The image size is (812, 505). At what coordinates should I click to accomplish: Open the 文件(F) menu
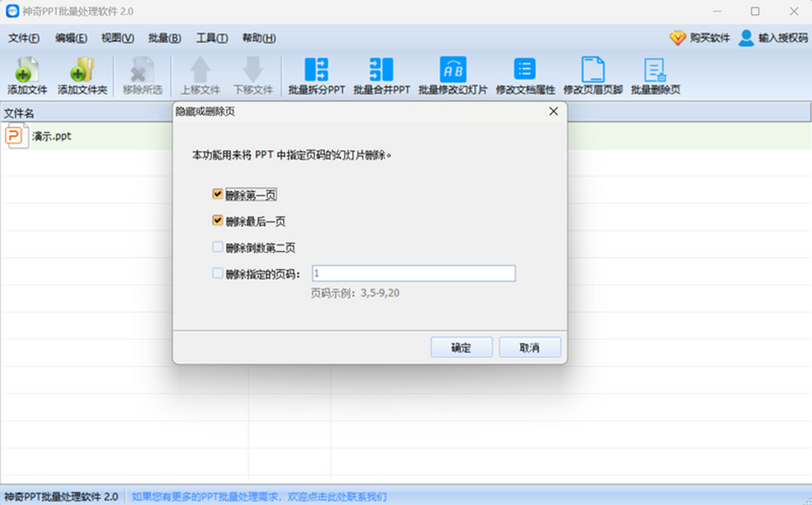pyautogui.click(x=24, y=39)
